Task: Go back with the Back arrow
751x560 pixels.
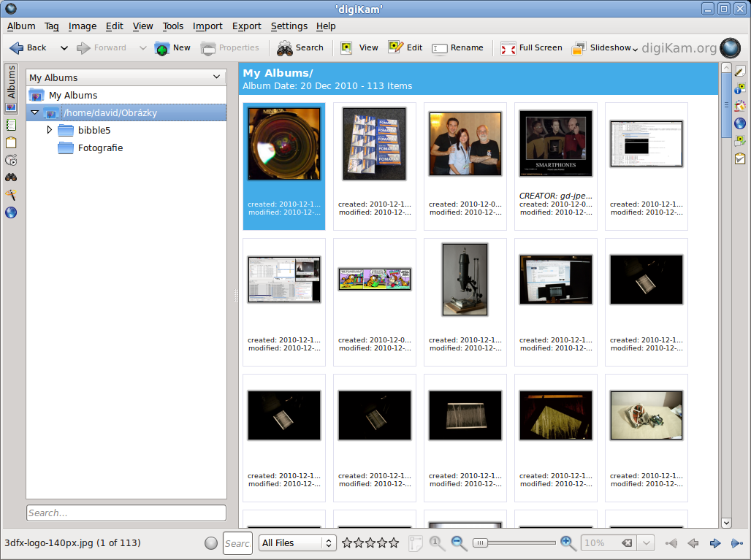Action: click(x=28, y=47)
